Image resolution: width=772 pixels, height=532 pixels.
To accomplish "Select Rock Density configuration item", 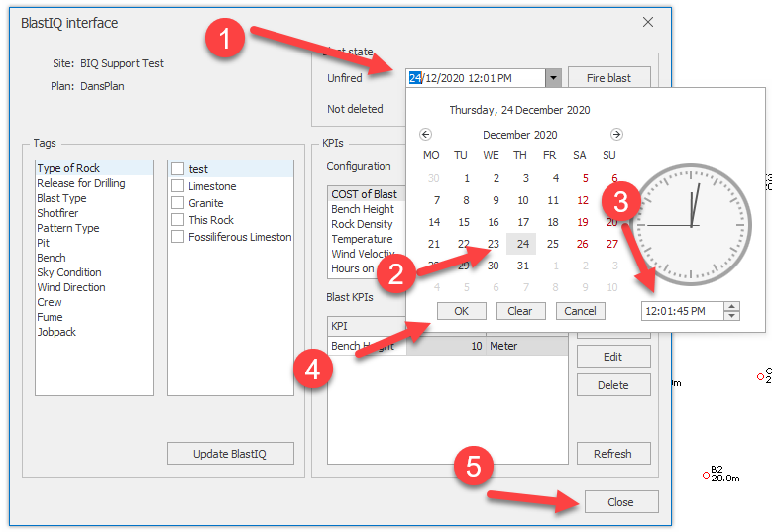I will [367, 224].
